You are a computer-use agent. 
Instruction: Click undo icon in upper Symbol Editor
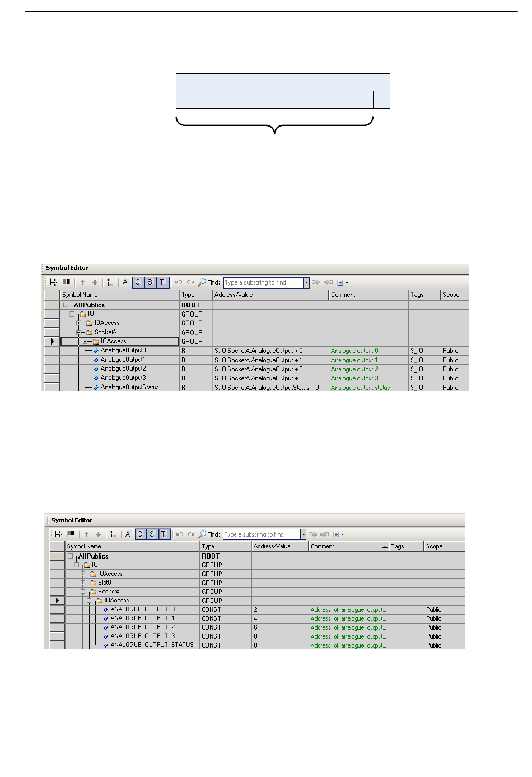[x=179, y=282]
